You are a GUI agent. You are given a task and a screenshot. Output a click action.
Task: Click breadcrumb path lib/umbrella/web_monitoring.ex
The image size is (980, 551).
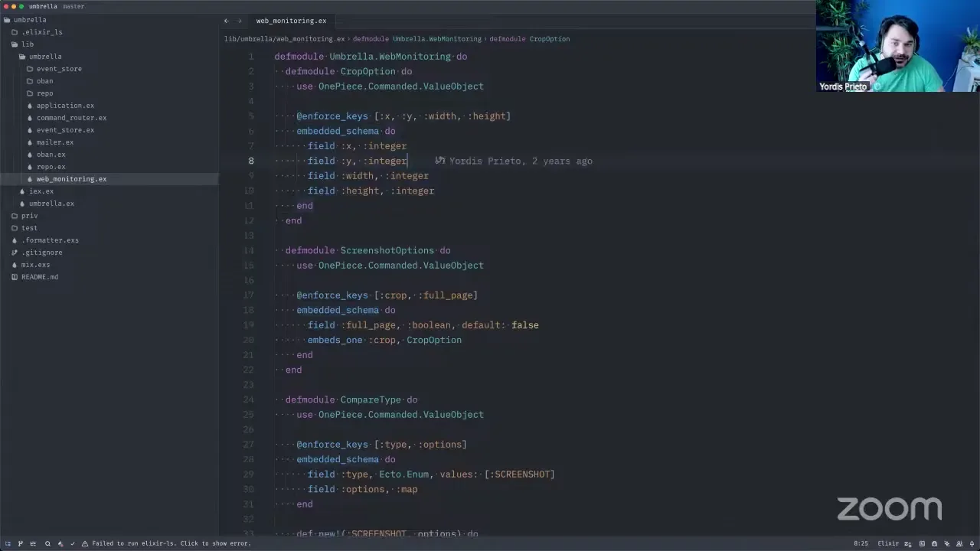[x=284, y=39]
